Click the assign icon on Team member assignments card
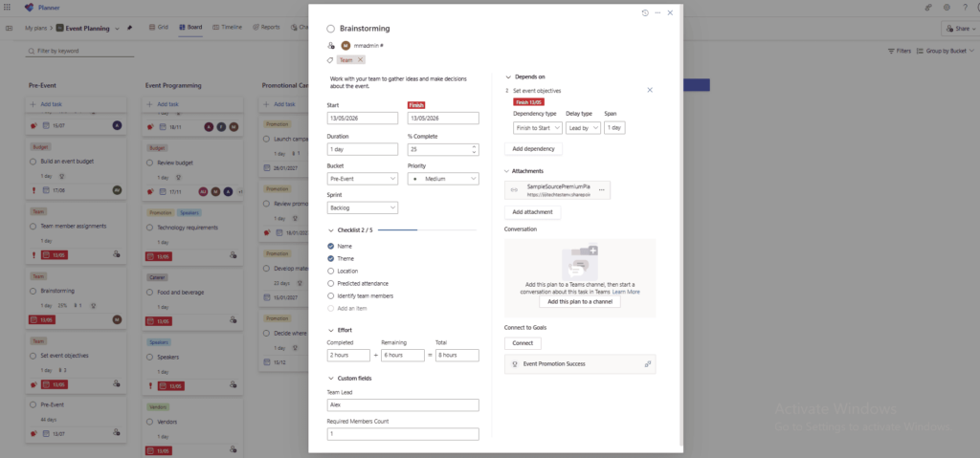Screen dimensions: 980x458 click(x=116, y=254)
